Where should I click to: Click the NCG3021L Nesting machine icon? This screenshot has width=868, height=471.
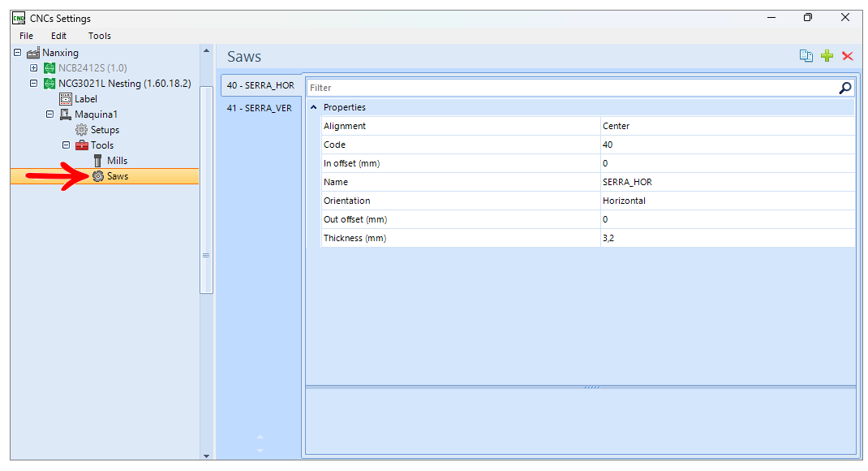(49, 84)
